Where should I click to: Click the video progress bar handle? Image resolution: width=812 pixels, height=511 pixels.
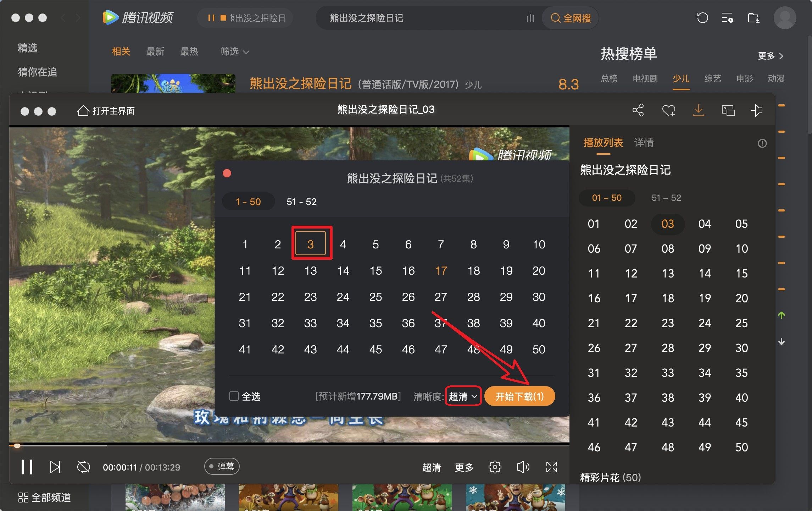tap(17, 445)
